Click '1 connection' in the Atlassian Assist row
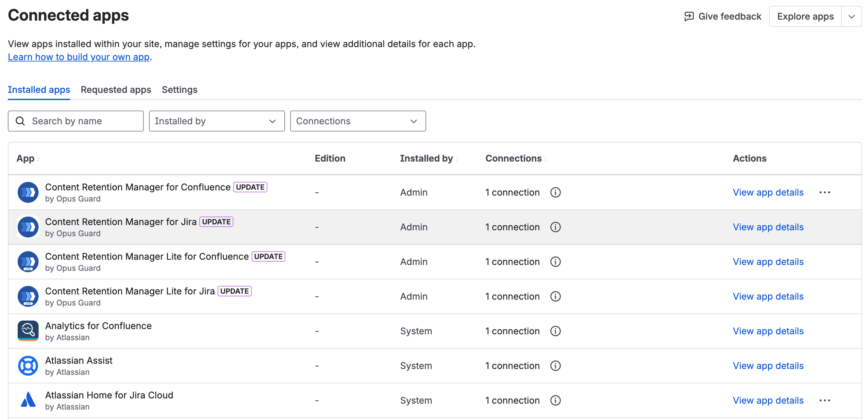 click(x=512, y=366)
